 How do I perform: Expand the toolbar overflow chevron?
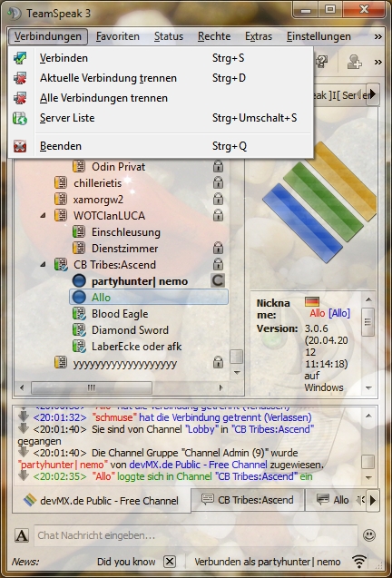[378, 62]
